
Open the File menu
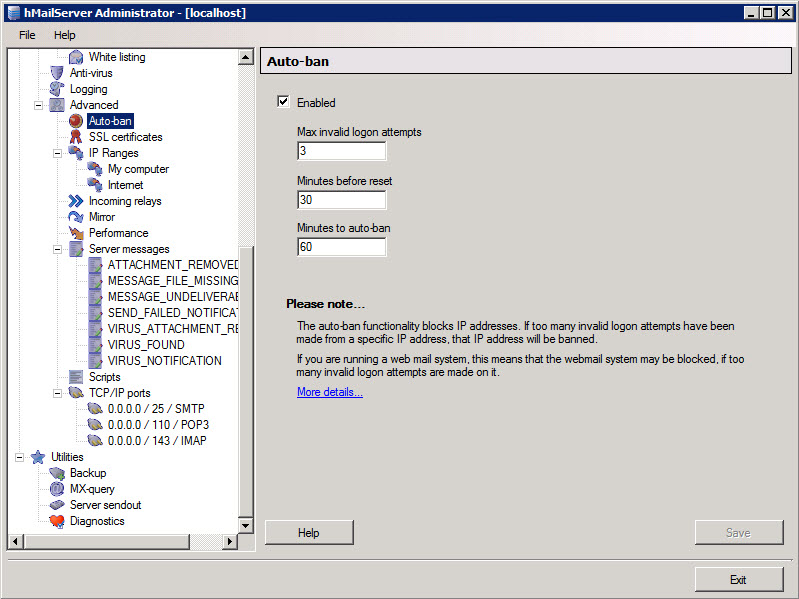(27, 35)
